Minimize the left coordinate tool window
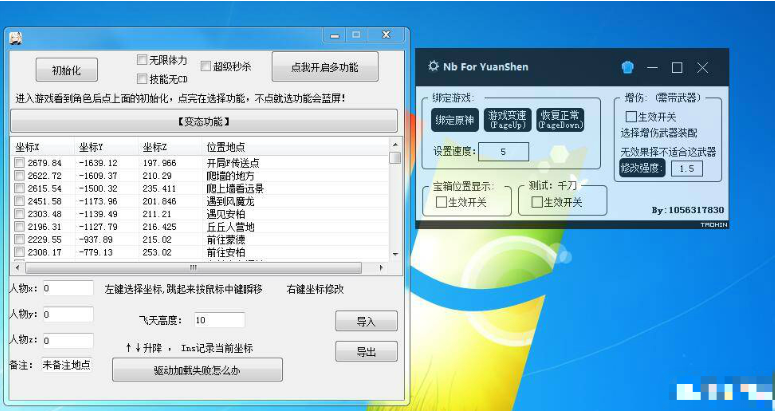 (335, 35)
